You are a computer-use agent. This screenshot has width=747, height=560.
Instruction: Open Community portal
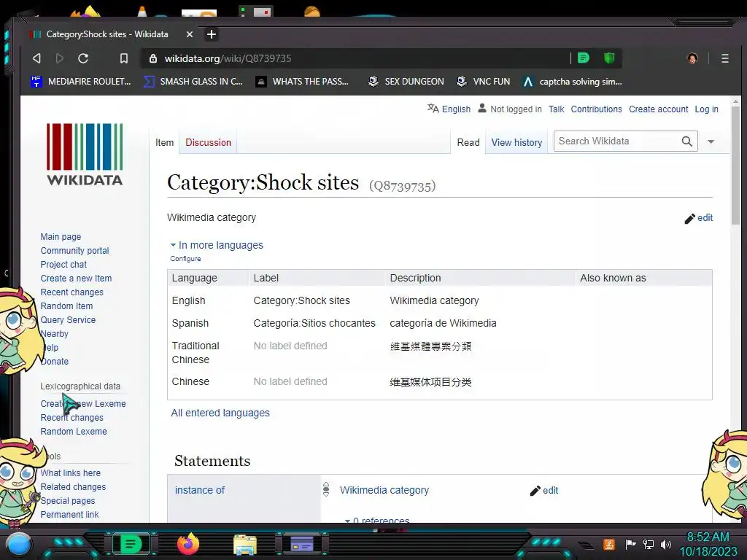point(75,251)
